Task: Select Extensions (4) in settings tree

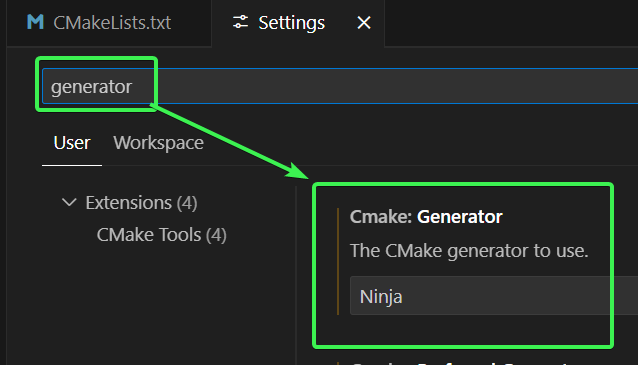Action: pyautogui.click(x=141, y=203)
